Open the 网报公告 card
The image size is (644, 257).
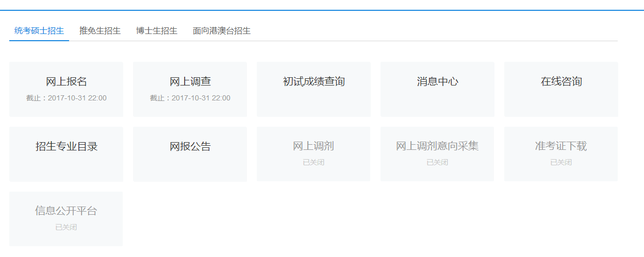coord(190,154)
